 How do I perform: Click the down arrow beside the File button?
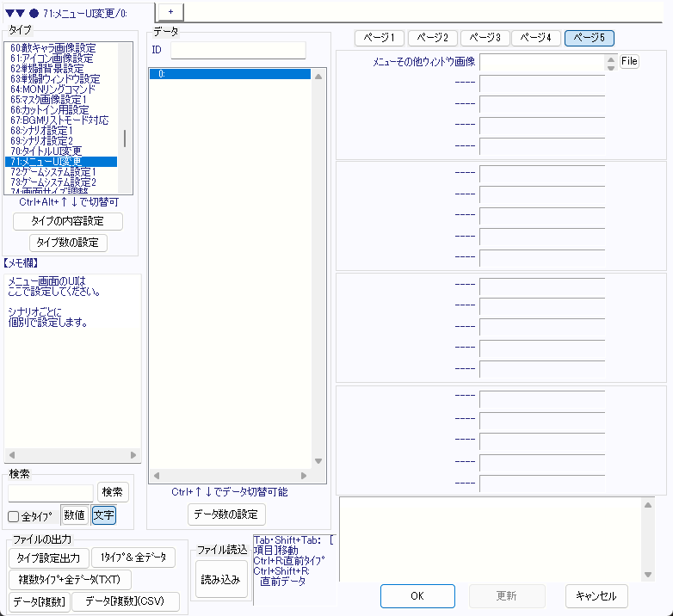[x=611, y=67]
